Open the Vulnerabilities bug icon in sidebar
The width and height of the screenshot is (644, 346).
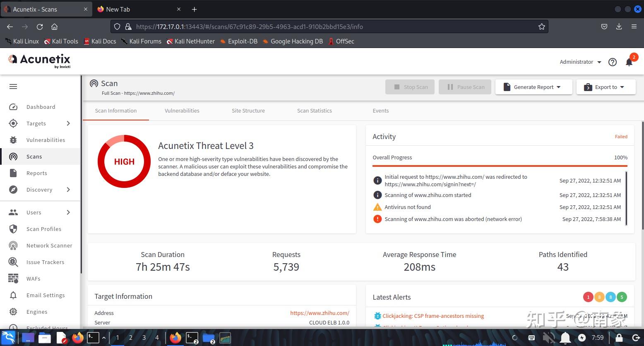(x=13, y=140)
